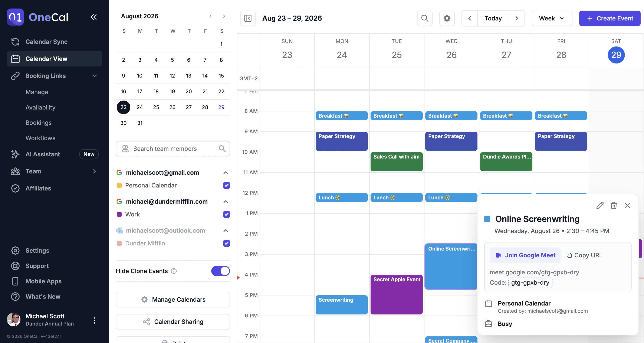Expand the Team submenu arrow
The height and width of the screenshot is (343, 644).
pyautogui.click(x=95, y=171)
